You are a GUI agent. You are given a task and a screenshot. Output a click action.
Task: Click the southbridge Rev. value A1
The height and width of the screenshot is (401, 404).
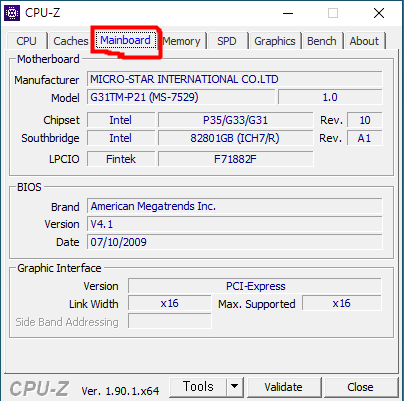tap(365, 138)
